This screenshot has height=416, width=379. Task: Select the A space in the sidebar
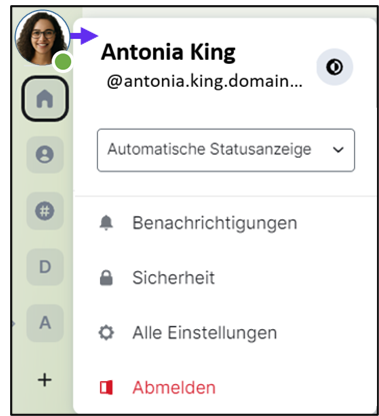45,323
